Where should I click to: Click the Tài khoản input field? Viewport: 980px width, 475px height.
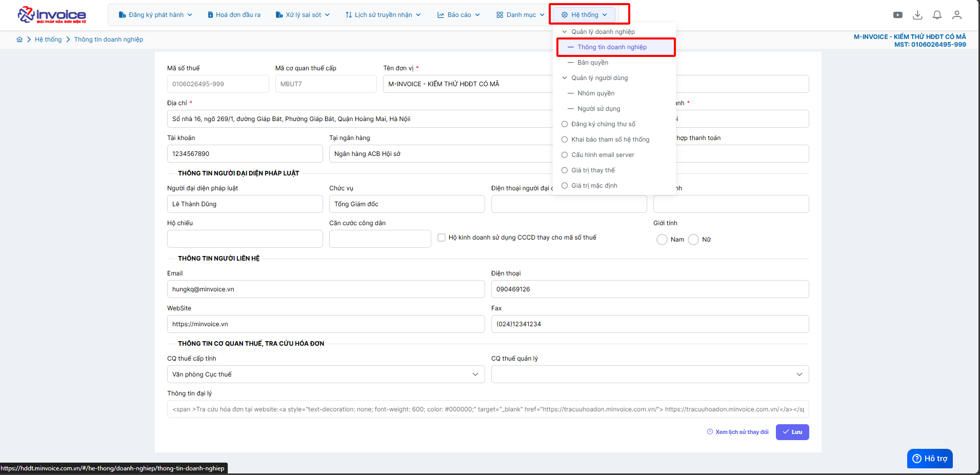(245, 154)
